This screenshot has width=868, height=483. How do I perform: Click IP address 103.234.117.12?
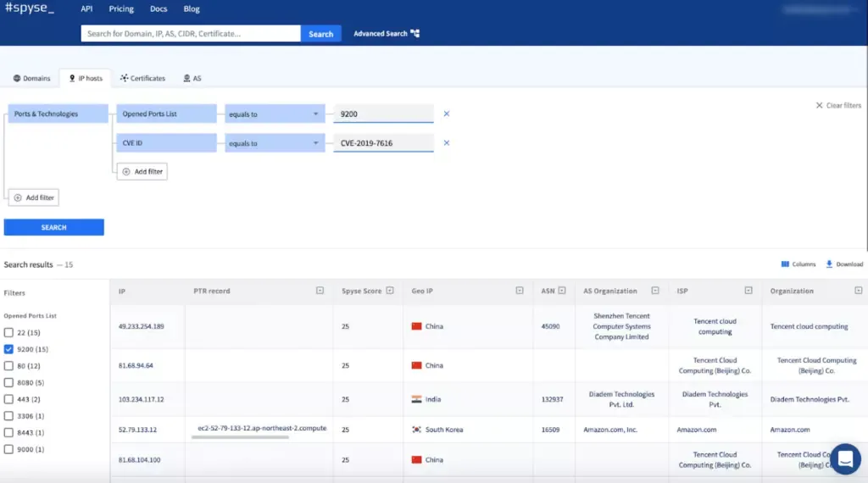(142, 399)
